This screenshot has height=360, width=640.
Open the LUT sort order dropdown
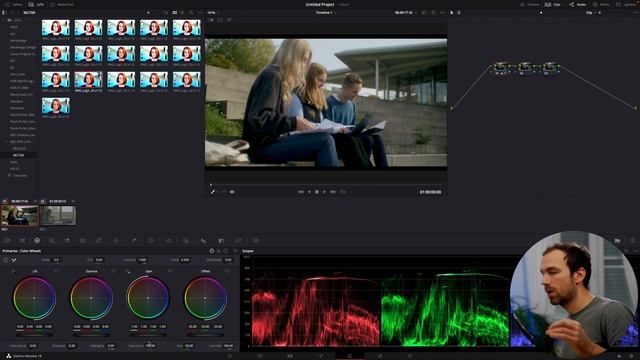165,13
